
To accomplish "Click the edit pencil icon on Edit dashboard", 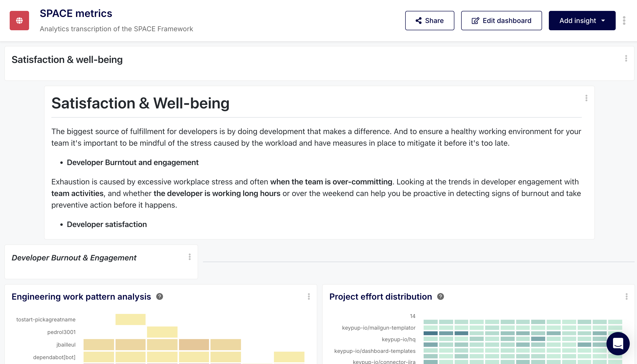I will pos(475,21).
